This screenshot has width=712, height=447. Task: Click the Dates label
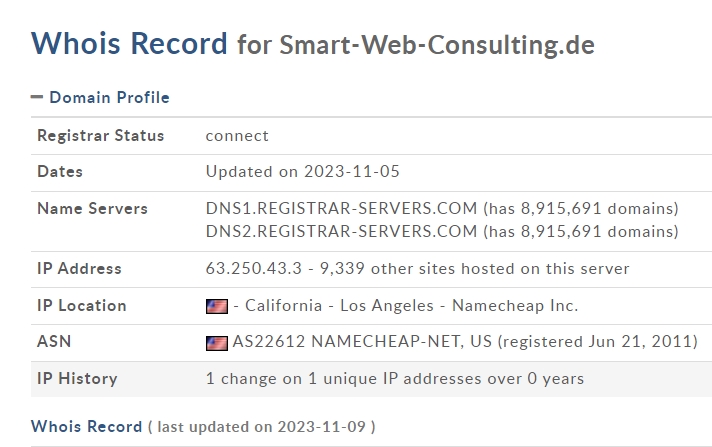click(x=60, y=171)
